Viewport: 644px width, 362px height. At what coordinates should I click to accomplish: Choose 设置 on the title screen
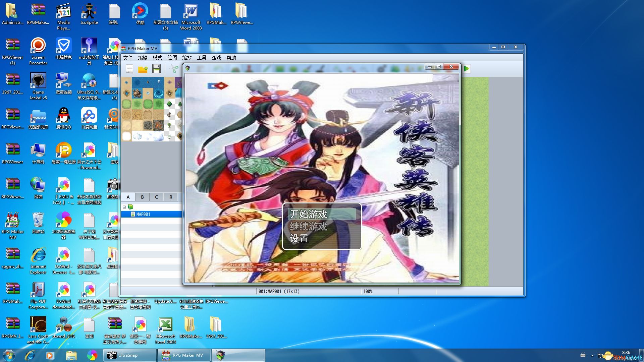point(322,238)
